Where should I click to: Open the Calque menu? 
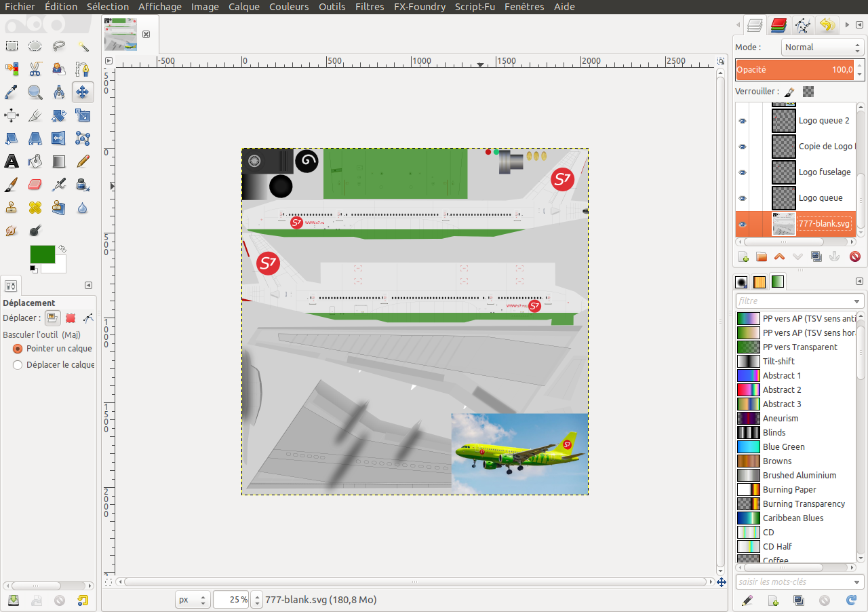(243, 7)
